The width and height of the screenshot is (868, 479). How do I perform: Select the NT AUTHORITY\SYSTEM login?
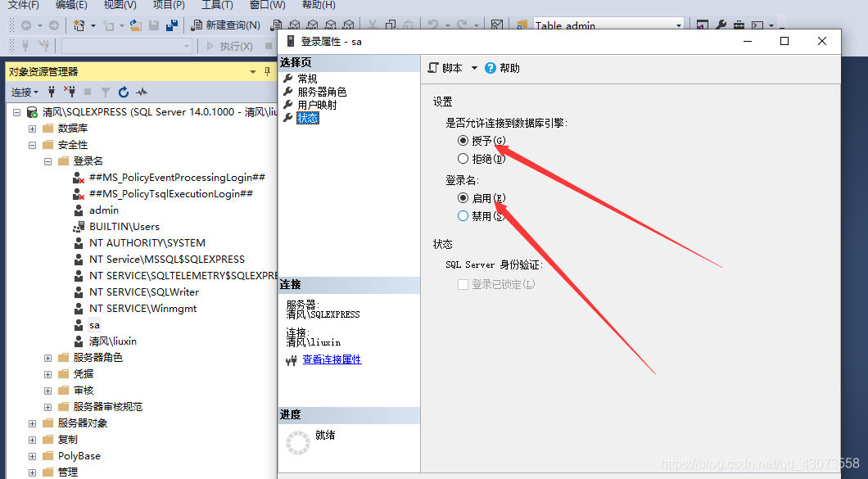point(147,243)
